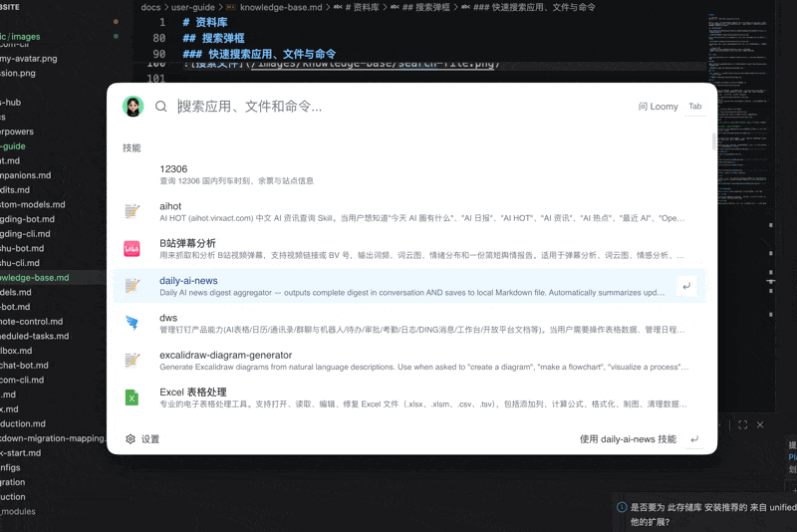Click the sticky heading ## 搜索弹框 line
797x532 pixels.
(213, 38)
